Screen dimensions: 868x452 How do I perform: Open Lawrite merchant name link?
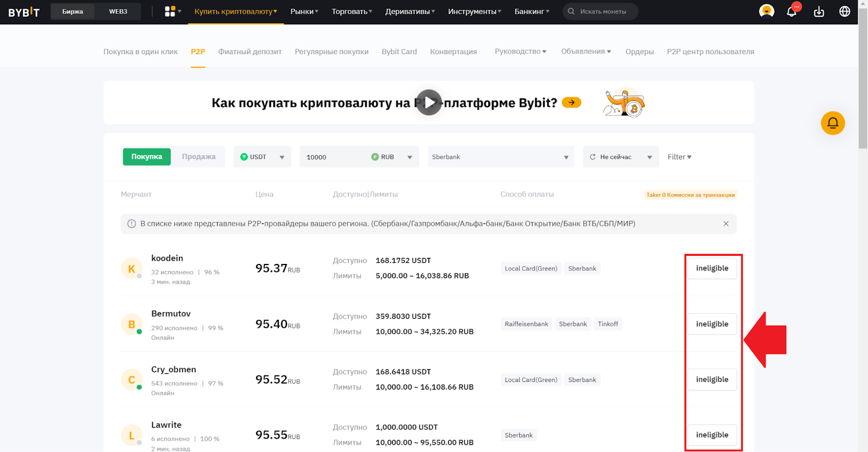(167, 425)
